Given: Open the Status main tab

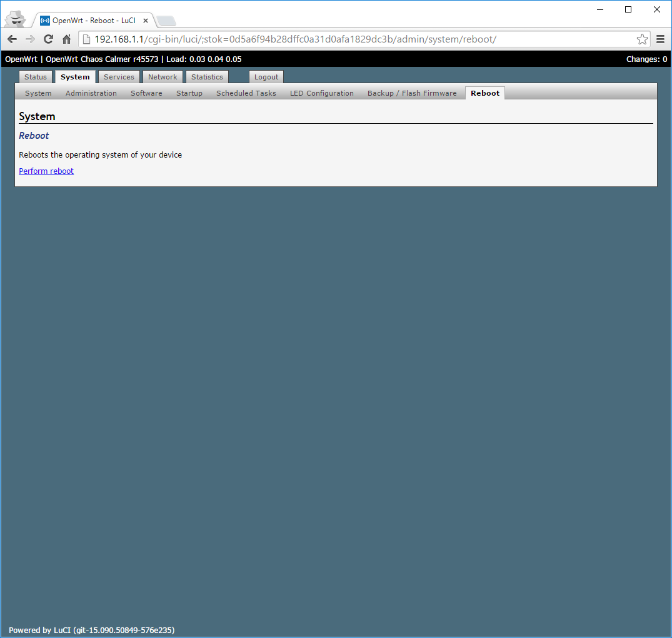Looking at the screenshot, I should click(36, 77).
